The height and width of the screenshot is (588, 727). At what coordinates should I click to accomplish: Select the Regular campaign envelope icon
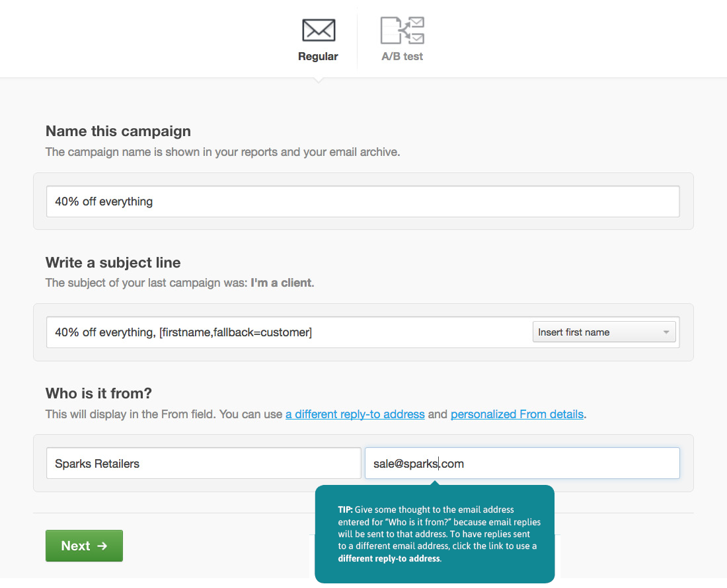(319, 30)
